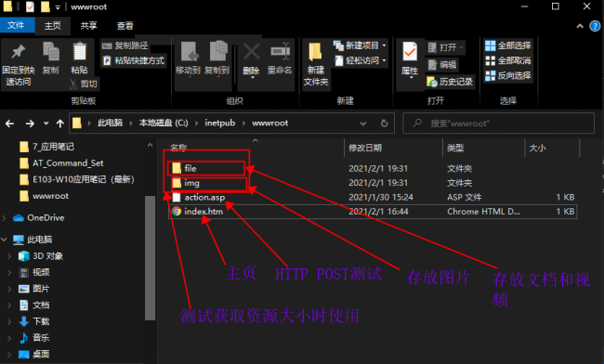Click Select all (全部选择)
Screen dimensions: 604x364
507,45
